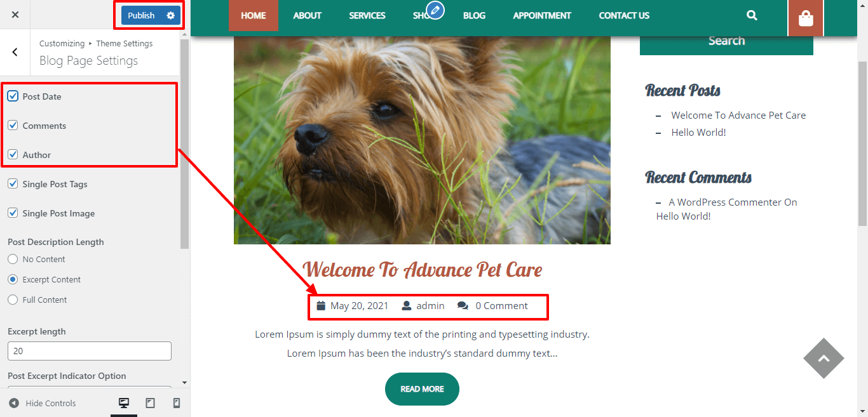
Task: Switch to mobile preview device icon
Action: (x=177, y=403)
